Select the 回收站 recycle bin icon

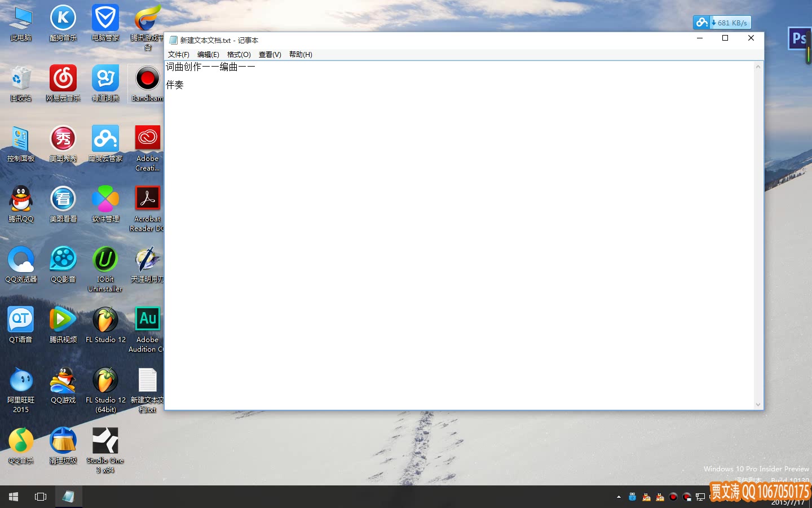(x=21, y=84)
